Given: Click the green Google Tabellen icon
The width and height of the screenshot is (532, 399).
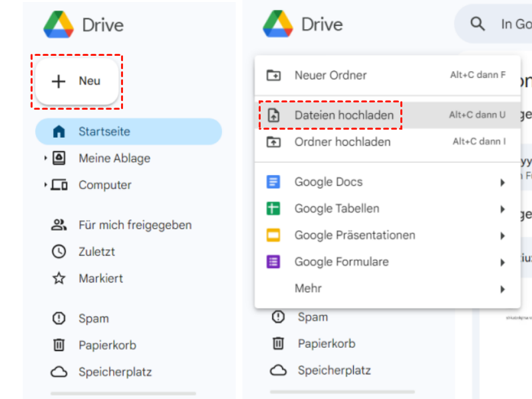Looking at the screenshot, I should [273, 209].
